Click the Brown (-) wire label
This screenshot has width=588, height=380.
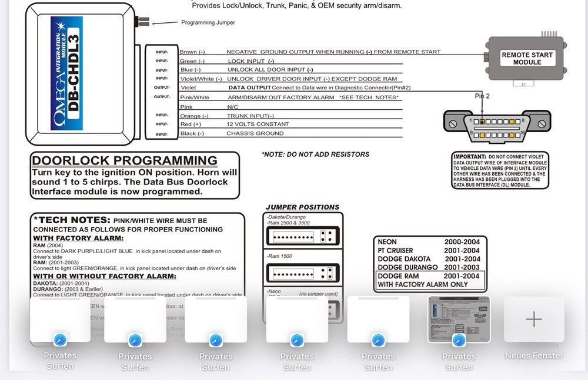coord(192,52)
